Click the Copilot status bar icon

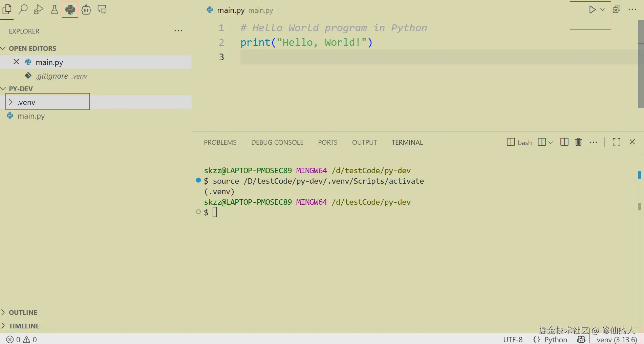click(x=581, y=339)
